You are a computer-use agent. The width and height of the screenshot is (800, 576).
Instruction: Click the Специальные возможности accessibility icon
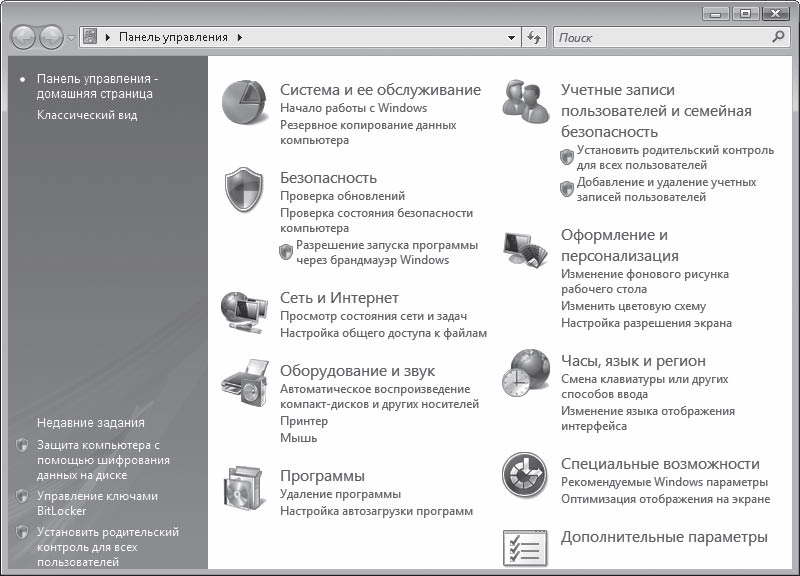click(525, 475)
